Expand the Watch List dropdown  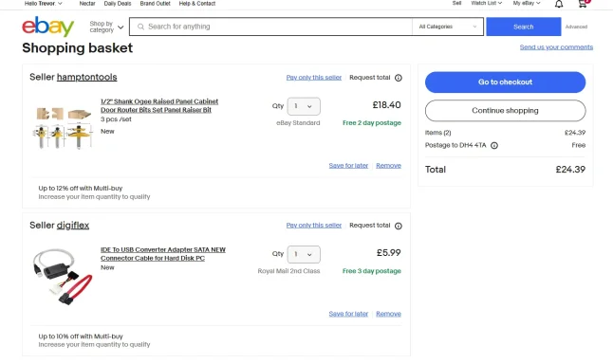[487, 3]
